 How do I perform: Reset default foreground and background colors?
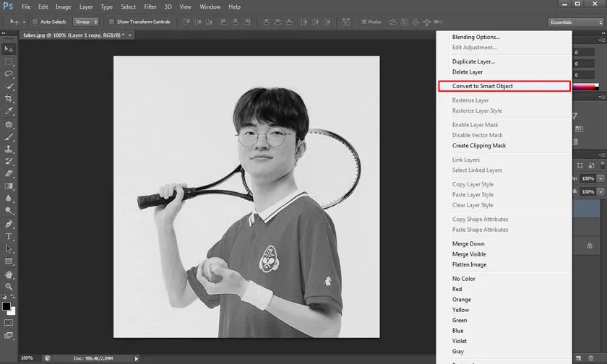tap(4, 297)
